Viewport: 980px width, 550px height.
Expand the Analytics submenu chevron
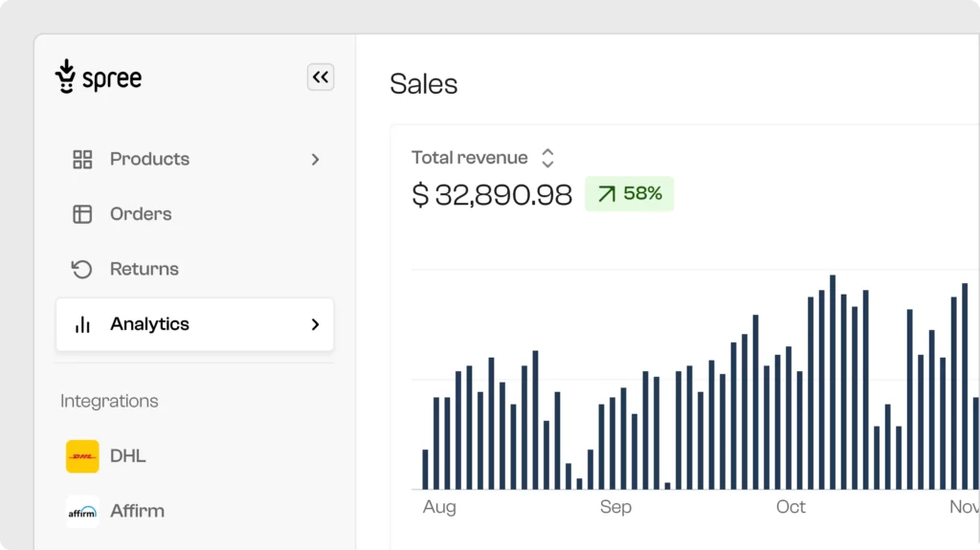(315, 324)
